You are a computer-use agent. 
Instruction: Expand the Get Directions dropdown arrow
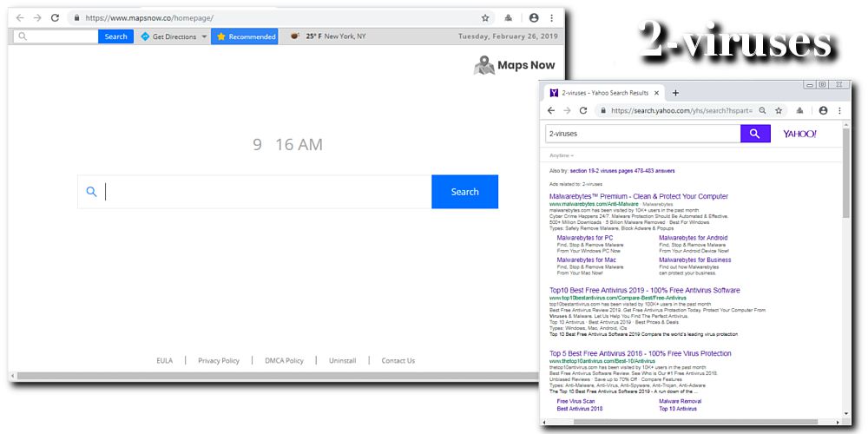click(x=204, y=37)
